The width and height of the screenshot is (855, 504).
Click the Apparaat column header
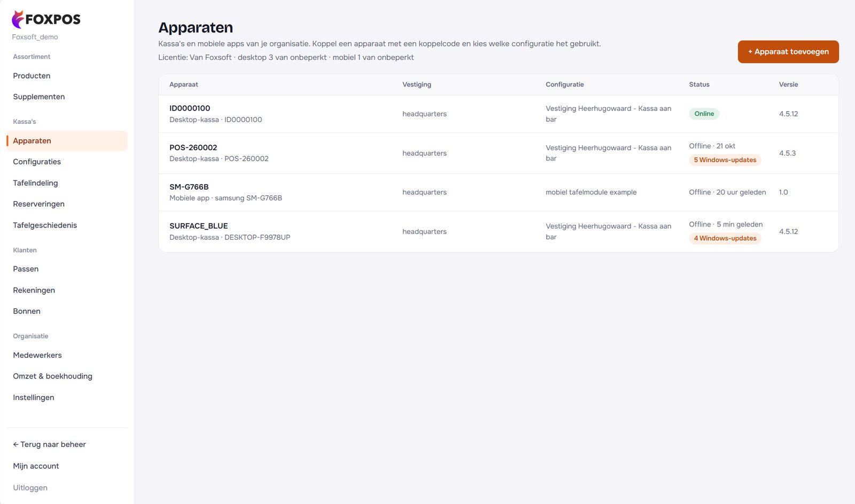click(184, 84)
